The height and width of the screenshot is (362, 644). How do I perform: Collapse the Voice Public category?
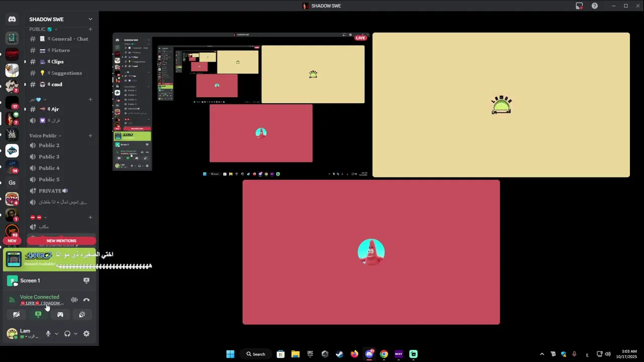click(x=45, y=136)
